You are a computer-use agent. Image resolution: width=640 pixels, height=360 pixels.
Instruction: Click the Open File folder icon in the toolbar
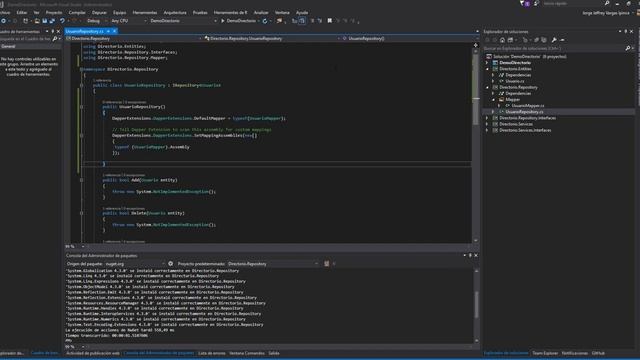click(37, 21)
